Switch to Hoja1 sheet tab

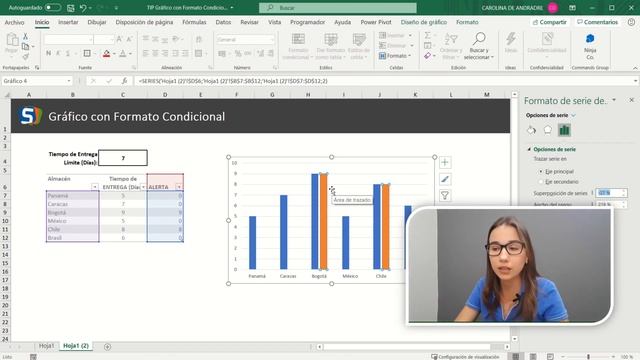coord(47,346)
